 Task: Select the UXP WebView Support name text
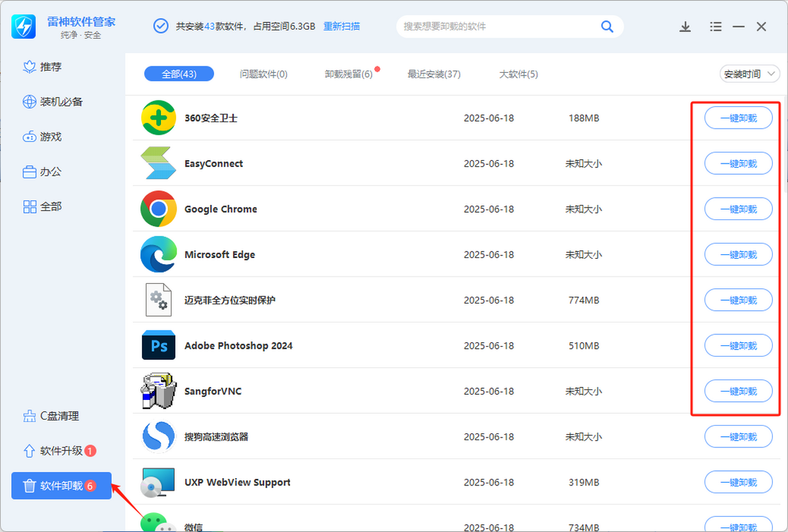pyautogui.click(x=237, y=482)
